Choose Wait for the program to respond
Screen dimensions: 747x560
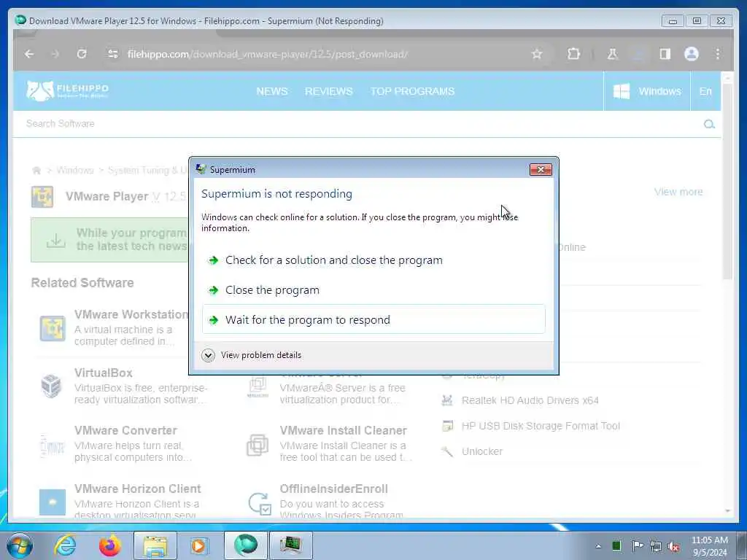[373, 319]
